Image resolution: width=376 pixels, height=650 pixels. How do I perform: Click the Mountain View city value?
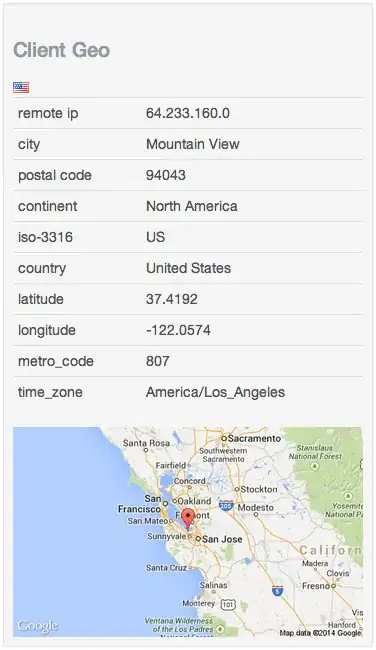[193, 144]
